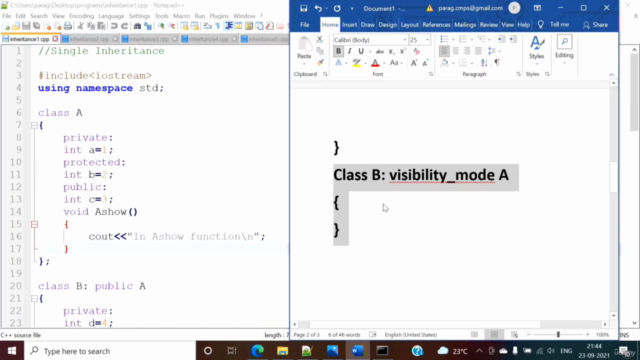Click Tell me search box in Word
This screenshot has height=360, width=640.
click(554, 25)
